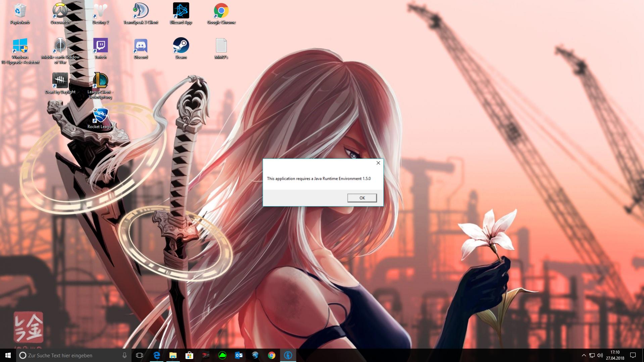This screenshot has height=362, width=644.
Task: Close the Java Runtime Environment dialog
Action: point(378,163)
